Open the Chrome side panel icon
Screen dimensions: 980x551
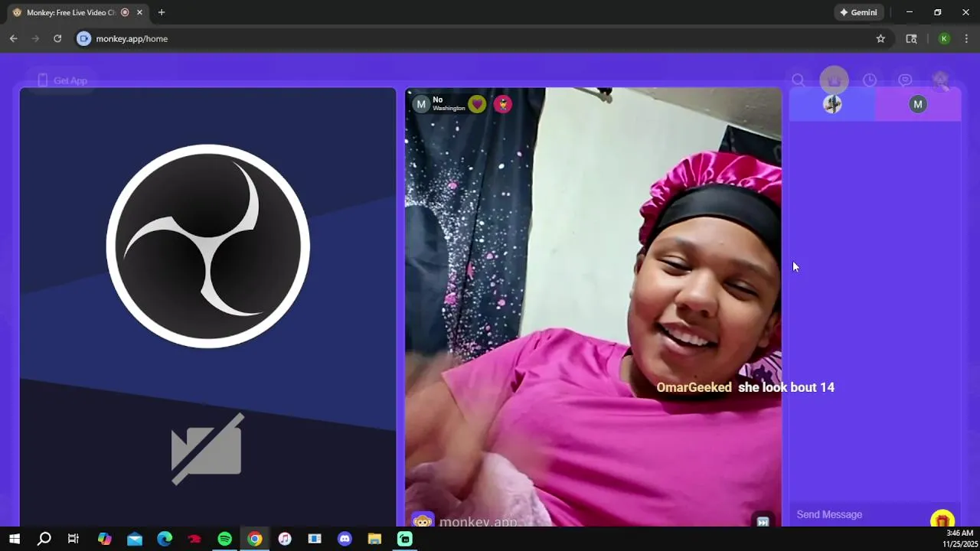pyautogui.click(x=911, y=38)
